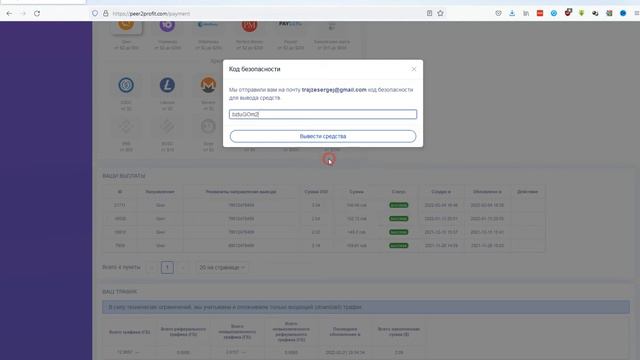The image size is (640, 360).
Task: Click the light-blue round extension icon
Action: pyautogui.click(x=554, y=13)
